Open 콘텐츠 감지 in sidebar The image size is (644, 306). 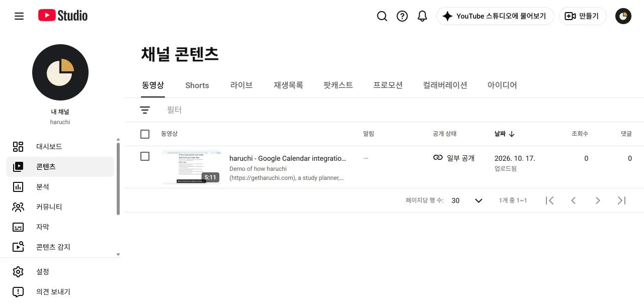pos(60,247)
